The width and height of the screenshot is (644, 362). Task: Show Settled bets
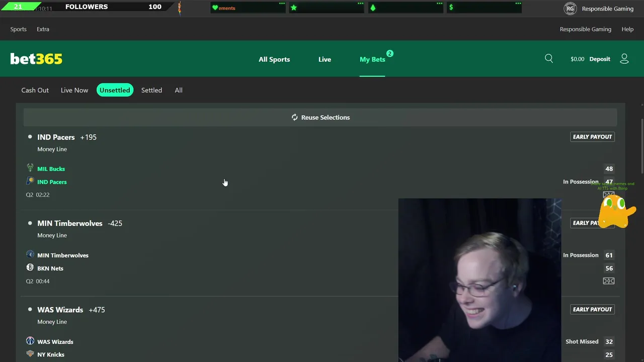151,90
